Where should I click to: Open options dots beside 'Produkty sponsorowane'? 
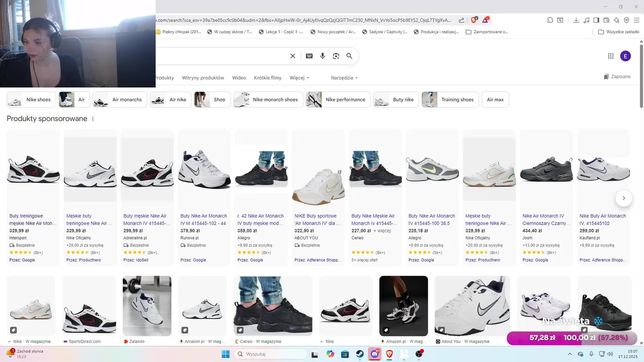click(93, 119)
